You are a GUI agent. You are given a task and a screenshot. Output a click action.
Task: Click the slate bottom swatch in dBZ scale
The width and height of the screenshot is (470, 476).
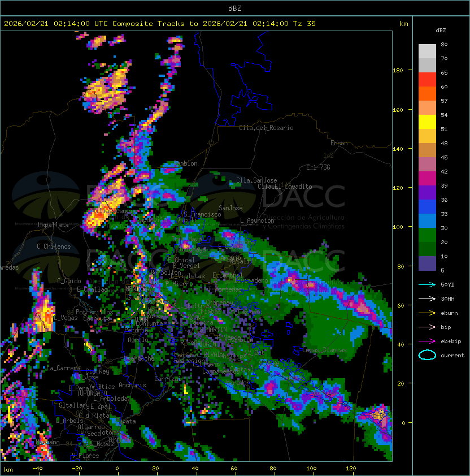(x=427, y=263)
